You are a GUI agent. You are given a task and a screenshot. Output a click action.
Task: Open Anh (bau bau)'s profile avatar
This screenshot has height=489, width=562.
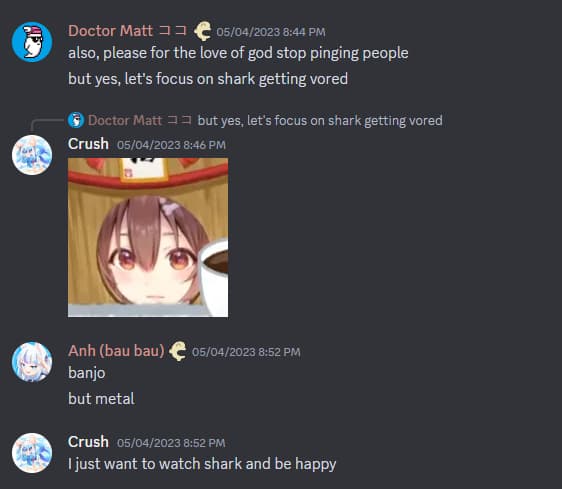click(32, 362)
